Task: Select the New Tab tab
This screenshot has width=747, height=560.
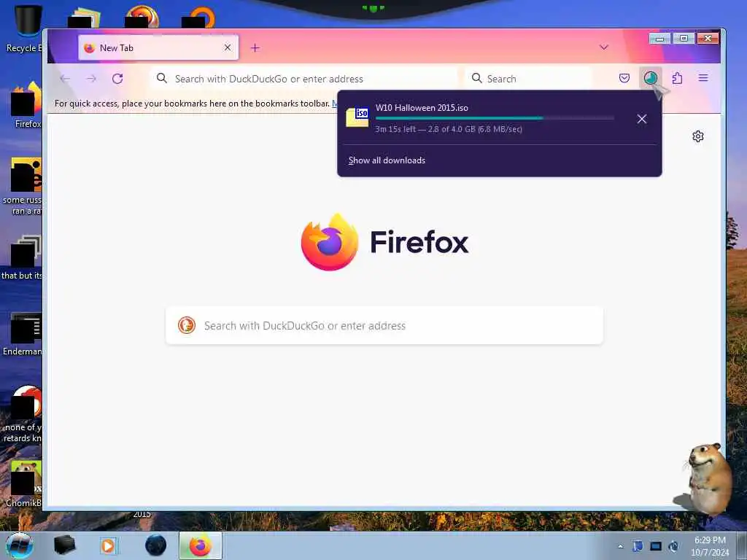Action: click(x=158, y=47)
